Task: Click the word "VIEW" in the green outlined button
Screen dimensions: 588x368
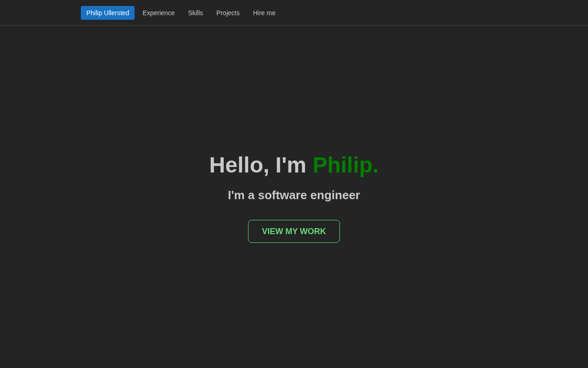Action: tap(272, 231)
